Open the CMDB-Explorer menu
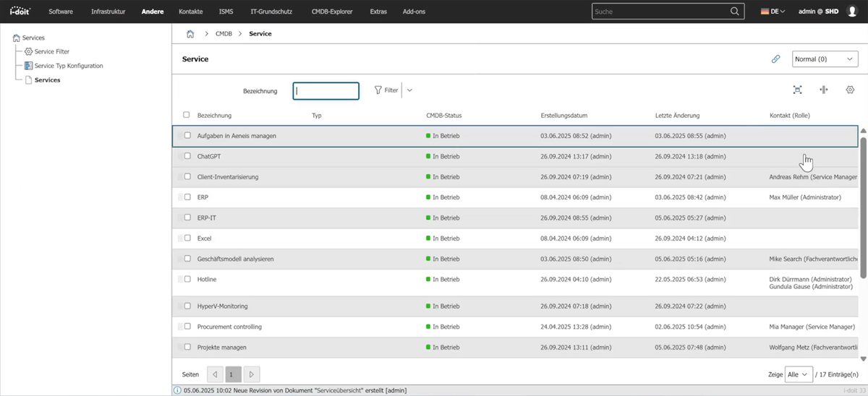Viewport: 868px width, 396px height. 332,12
